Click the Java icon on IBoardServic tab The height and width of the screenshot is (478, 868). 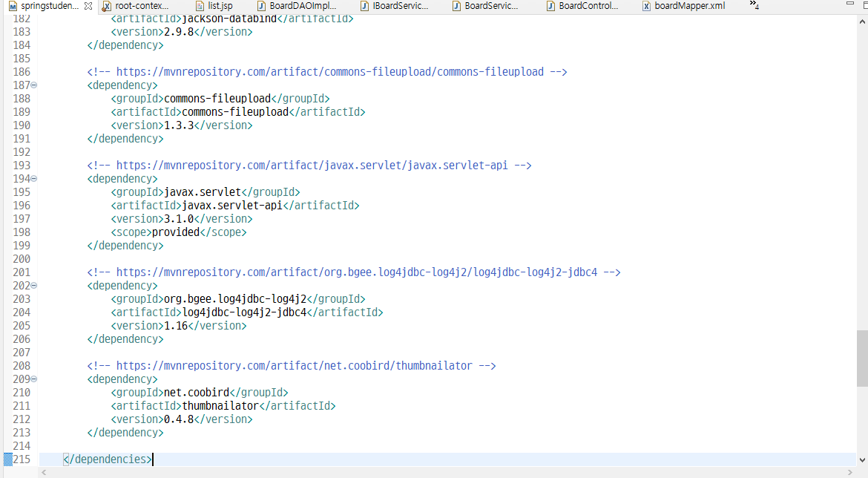pyautogui.click(x=364, y=7)
